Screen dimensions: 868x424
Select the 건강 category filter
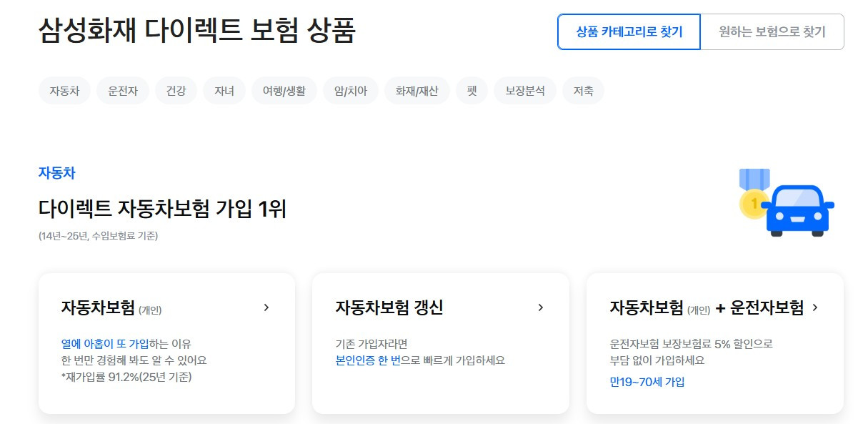[x=176, y=90]
